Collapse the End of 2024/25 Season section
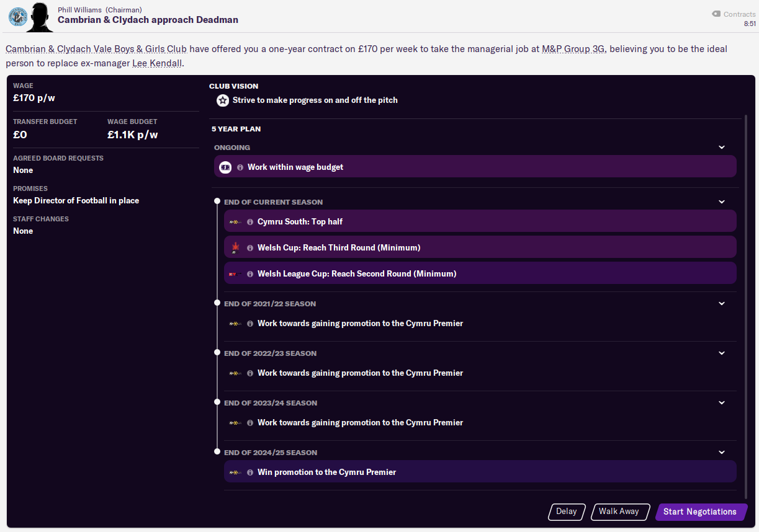The width and height of the screenshot is (759, 532). pyautogui.click(x=722, y=453)
